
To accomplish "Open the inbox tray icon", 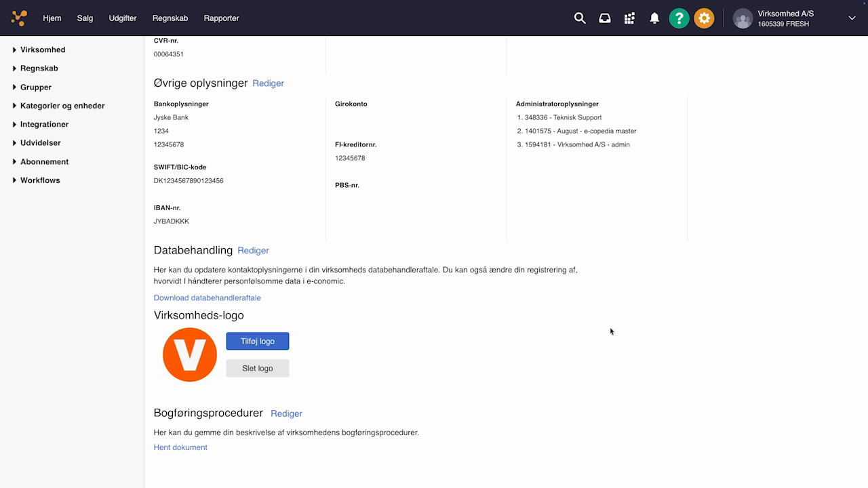I will (605, 18).
